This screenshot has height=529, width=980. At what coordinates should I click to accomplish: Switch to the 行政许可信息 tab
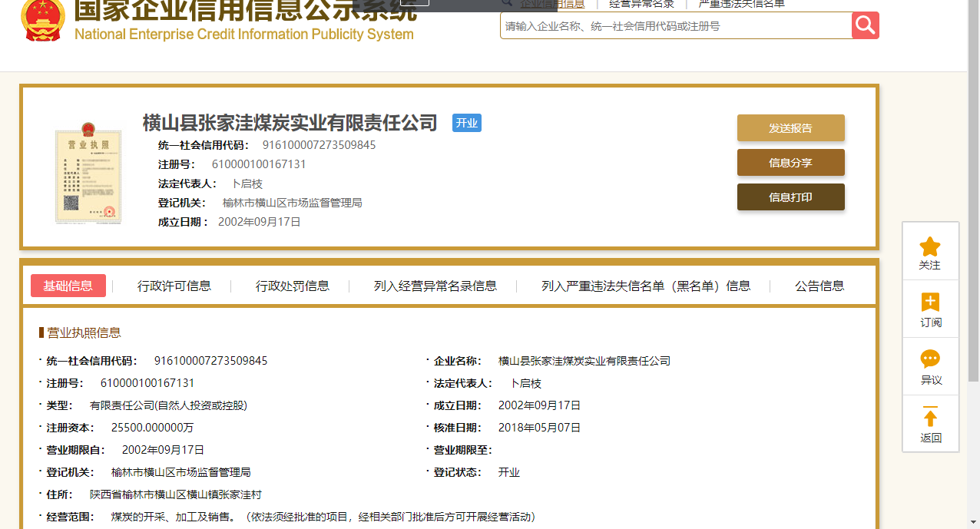[x=174, y=286]
